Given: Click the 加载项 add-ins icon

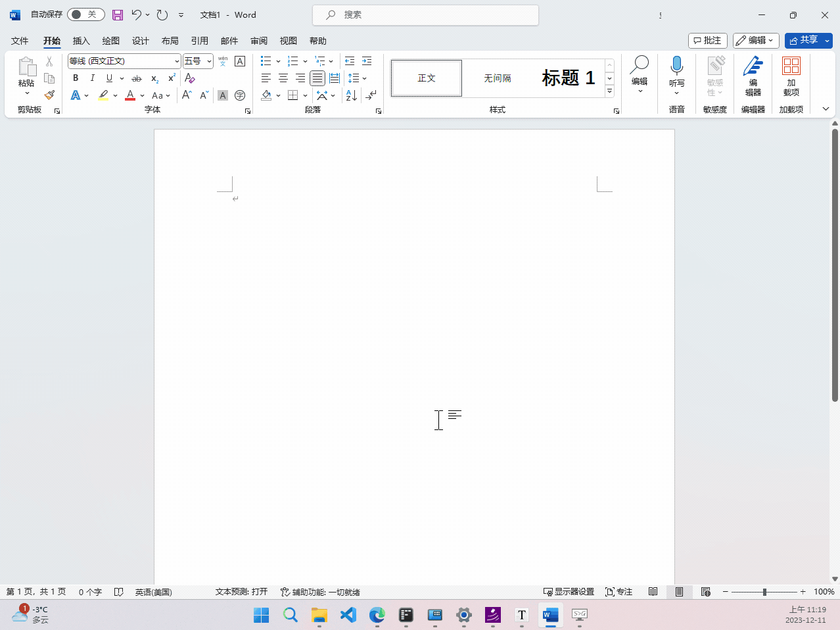Looking at the screenshot, I should [x=791, y=75].
